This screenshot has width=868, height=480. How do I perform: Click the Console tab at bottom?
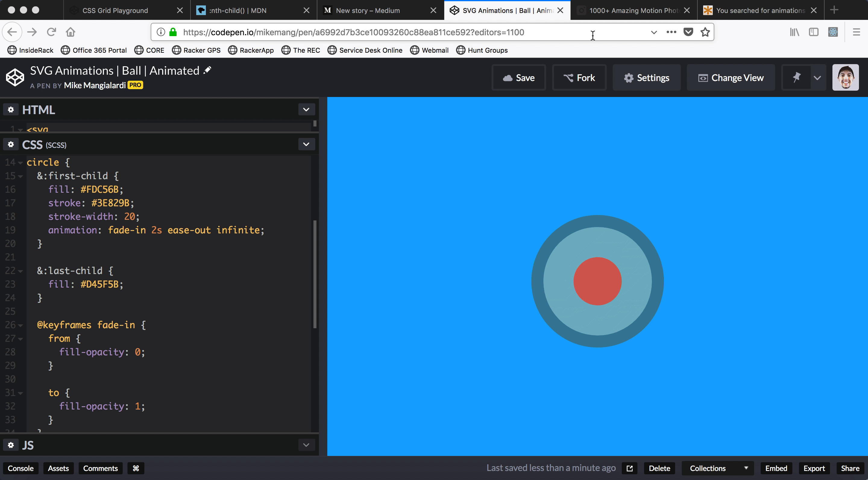pos(21,468)
